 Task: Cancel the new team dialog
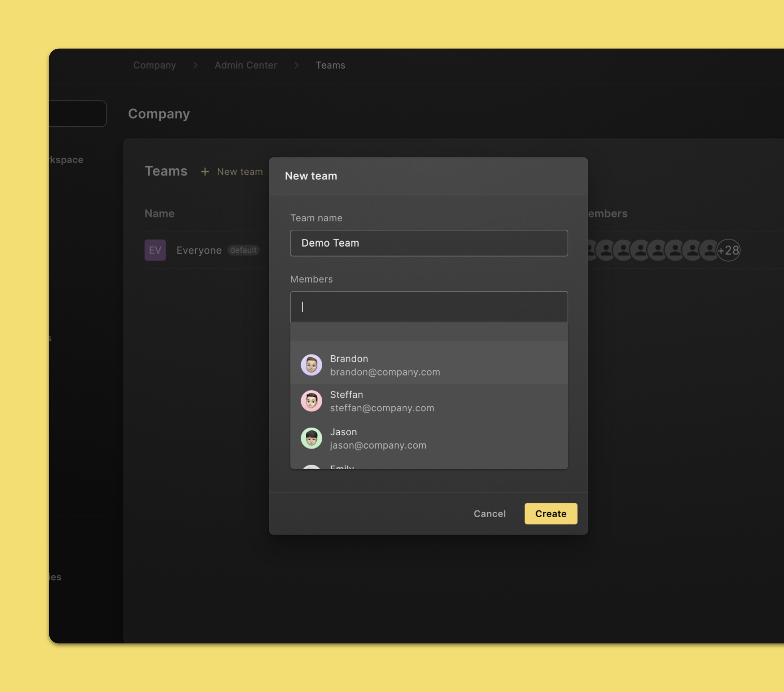click(x=489, y=514)
